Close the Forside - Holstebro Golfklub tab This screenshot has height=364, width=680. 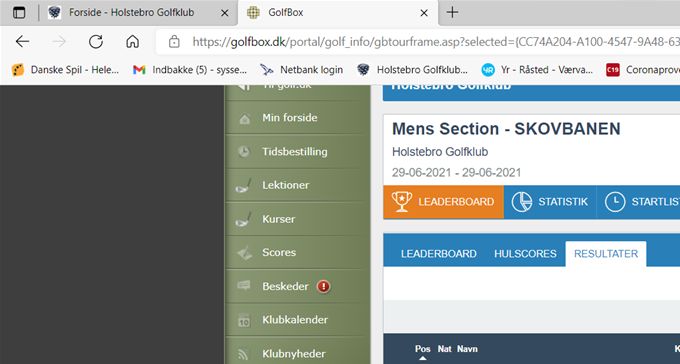(225, 13)
